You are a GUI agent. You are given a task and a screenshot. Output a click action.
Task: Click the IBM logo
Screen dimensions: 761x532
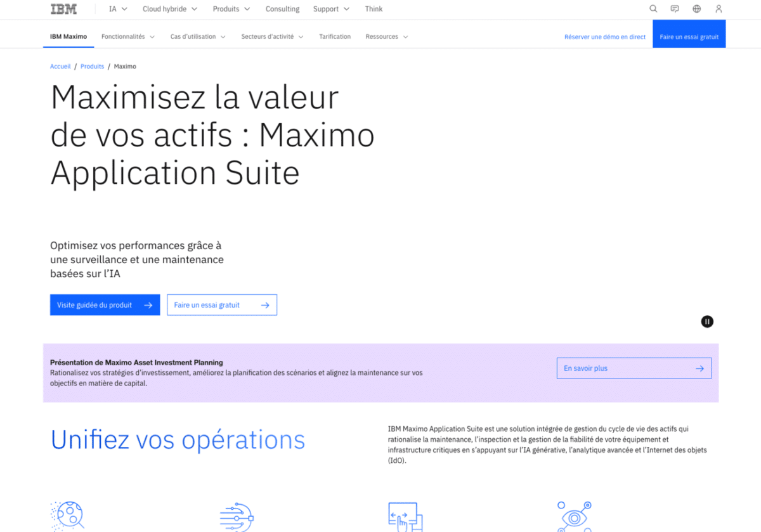coord(63,9)
